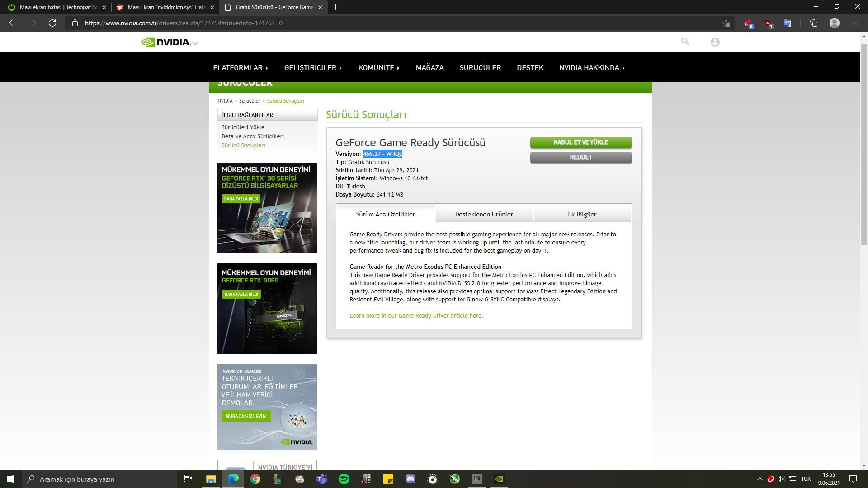Open the Google Translate extension
Screen dimensions: 868x488
[x=788, y=23]
